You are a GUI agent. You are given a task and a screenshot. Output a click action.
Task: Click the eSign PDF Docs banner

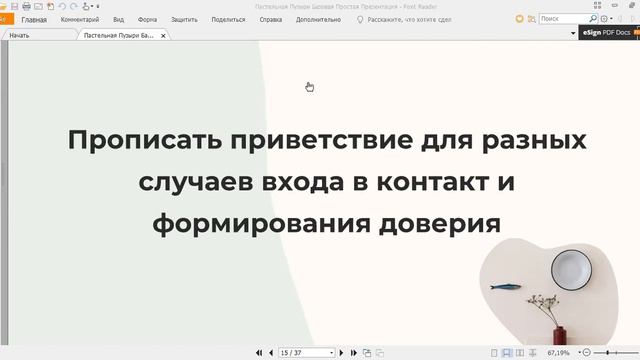click(x=609, y=32)
